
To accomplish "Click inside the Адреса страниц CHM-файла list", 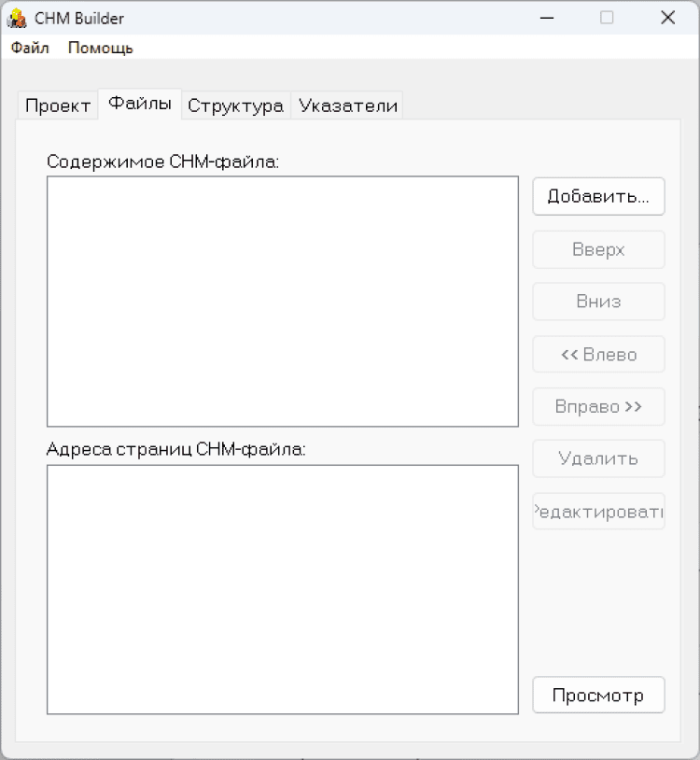I will (x=282, y=589).
